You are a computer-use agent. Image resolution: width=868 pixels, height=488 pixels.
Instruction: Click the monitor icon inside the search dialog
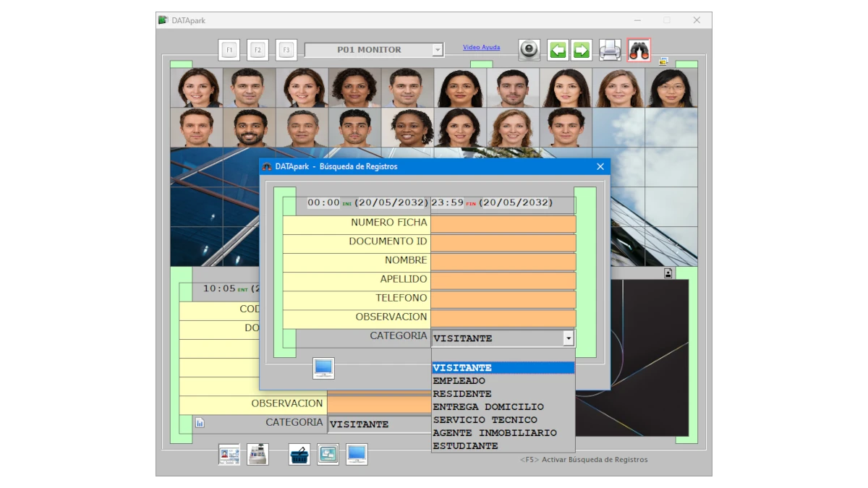(323, 368)
